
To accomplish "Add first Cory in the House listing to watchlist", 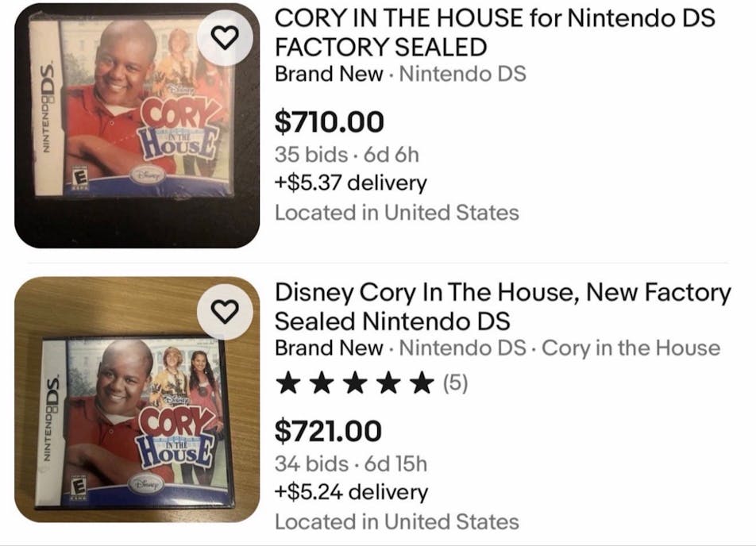I will pyautogui.click(x=225, y=38).
